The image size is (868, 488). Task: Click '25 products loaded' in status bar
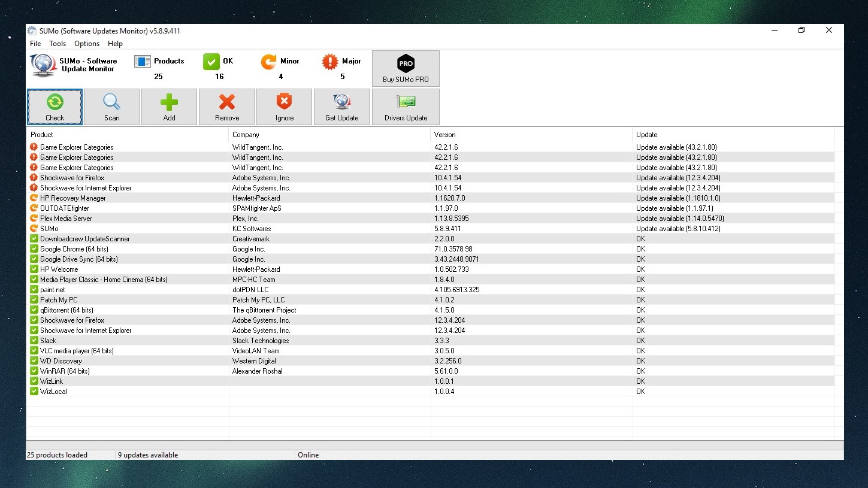[57, 455]
